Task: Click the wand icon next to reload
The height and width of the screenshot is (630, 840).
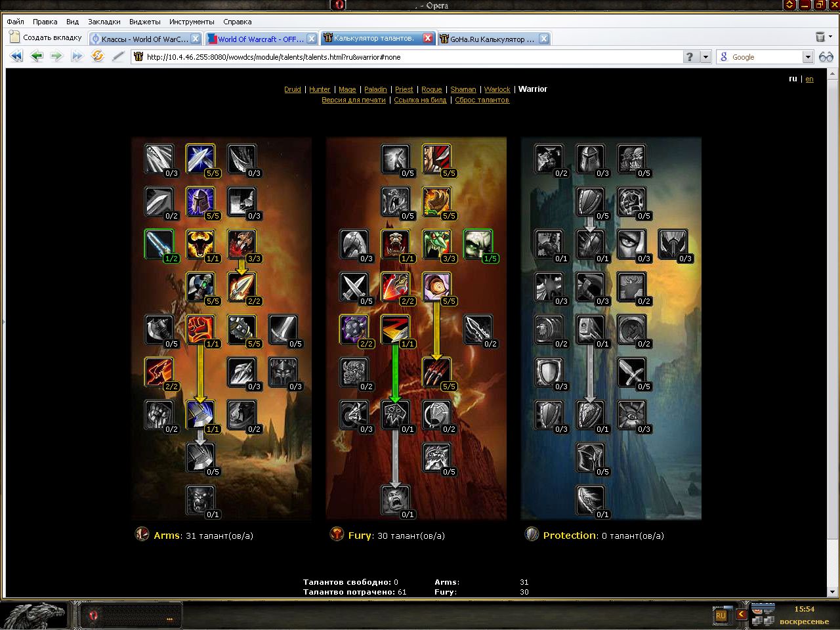Action: (x=118, y=56)
